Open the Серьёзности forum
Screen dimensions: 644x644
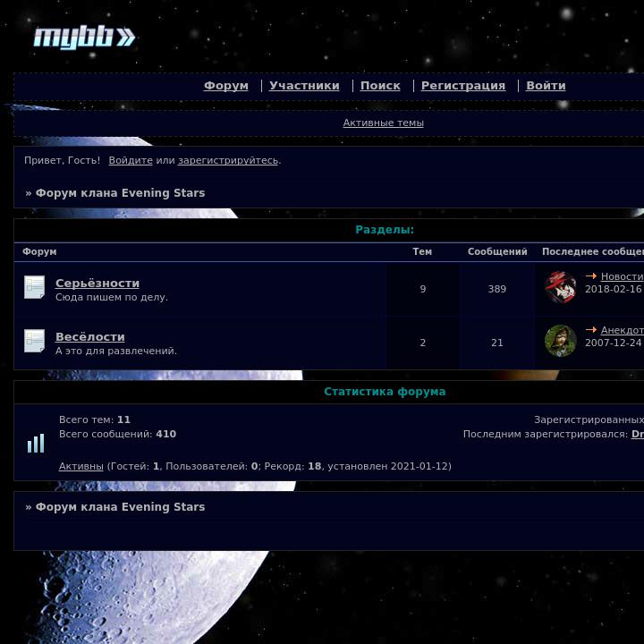point(97,283)
